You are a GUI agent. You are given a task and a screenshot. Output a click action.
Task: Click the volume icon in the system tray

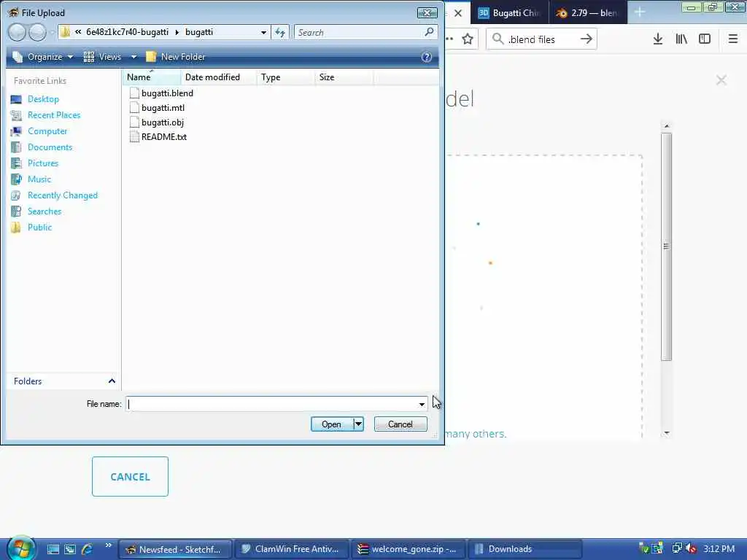pyautogui.click(x=692, y=548)
